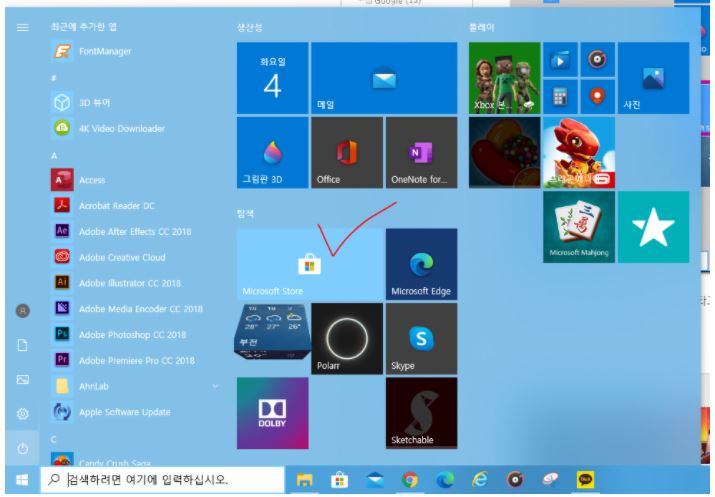The width and height of the screenshot is (715, 497).
Task: Open the 사진 photos tile
Action: pyautogui.click(x=653, y=78)
